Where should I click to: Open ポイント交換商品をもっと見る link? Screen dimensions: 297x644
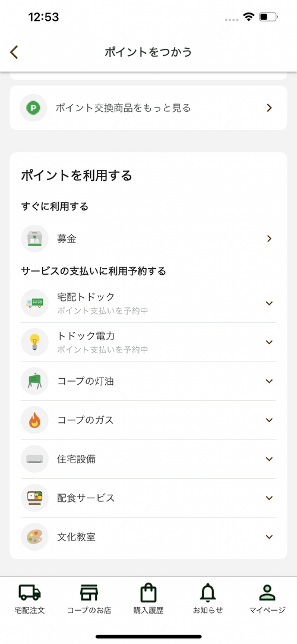(x=148, y=108)
